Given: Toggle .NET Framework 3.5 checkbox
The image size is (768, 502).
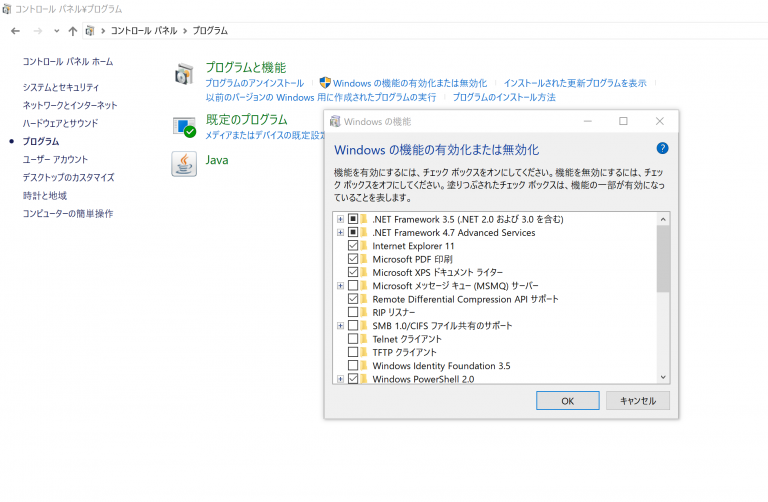Looking at the screenshot, I should point(353,219).
